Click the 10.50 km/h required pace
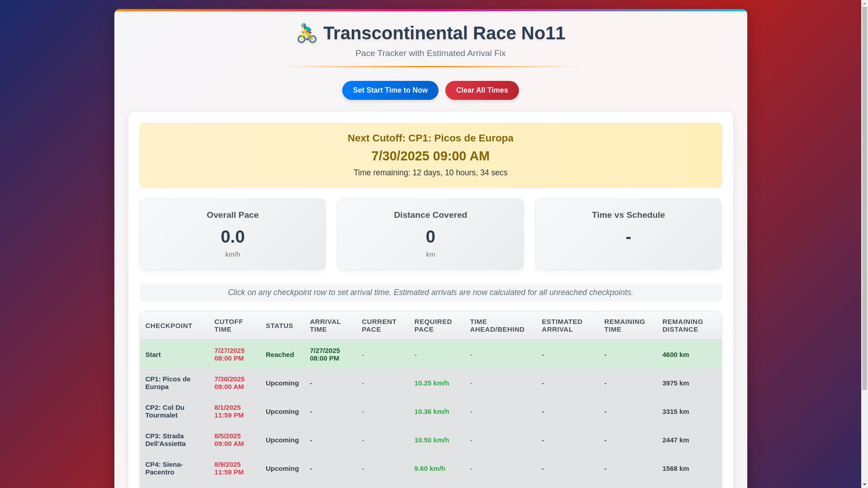 (x=432, y=440)
